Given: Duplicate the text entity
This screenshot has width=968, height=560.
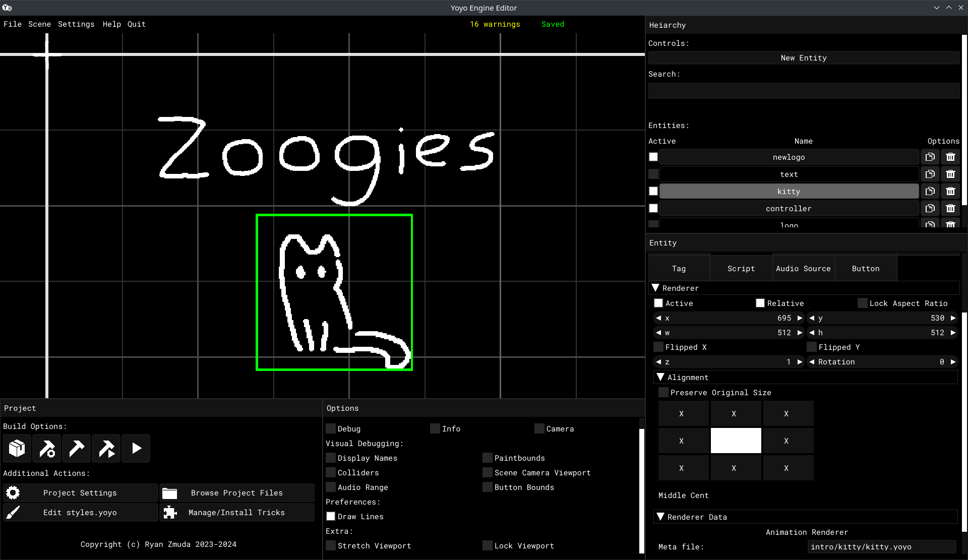Looking at the screenshot, I should click(930, 174).
